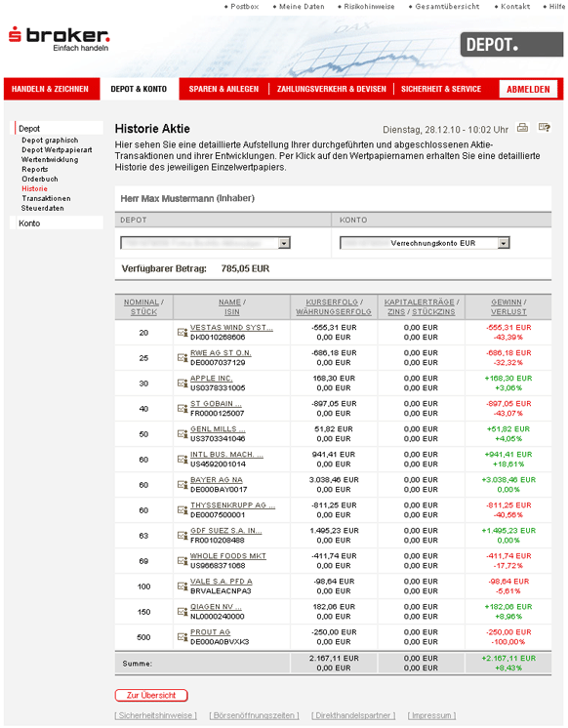Image resolution: width=568 pixels, height=728 pixels.
Task: Open the HANDELN & ZEICHNEN tab
Action: click(x=50, y=89)
